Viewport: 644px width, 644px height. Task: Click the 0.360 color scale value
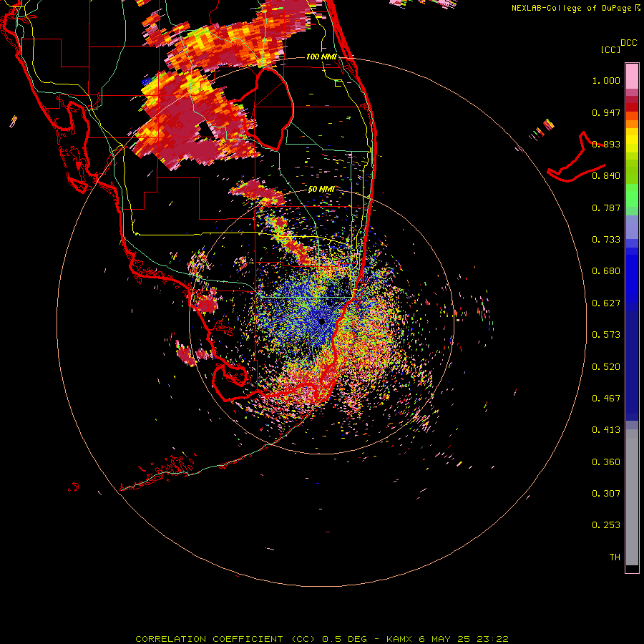coord(606,462)
